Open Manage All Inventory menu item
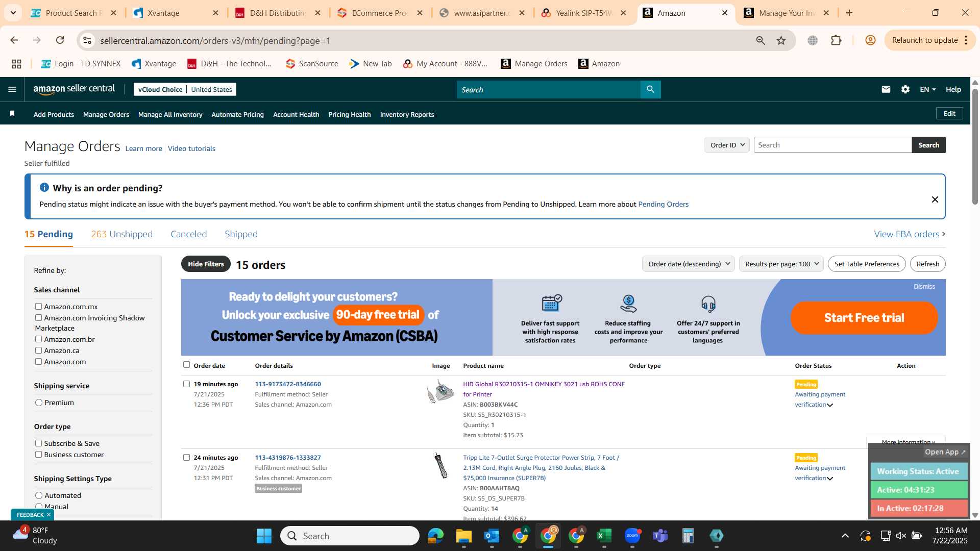 170,114
